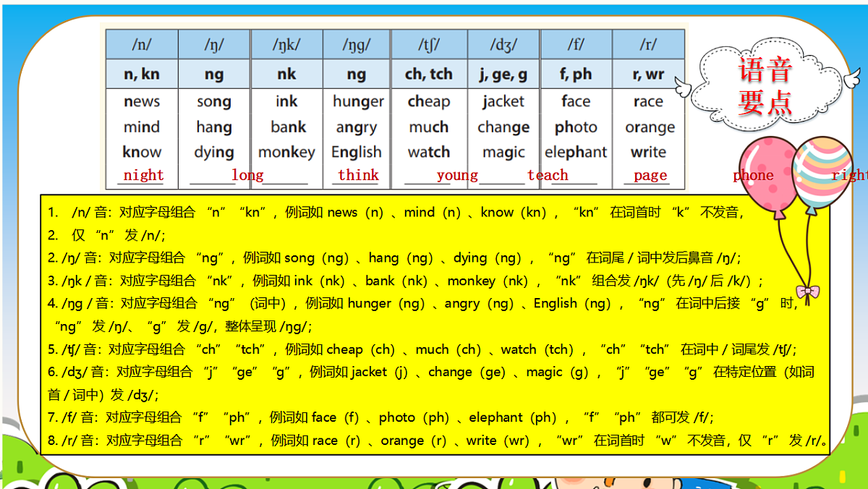Click the word 'jacket' in the table
Image resolution: width=868 pixels, height=489 pixels.
(x=503, y=102)
